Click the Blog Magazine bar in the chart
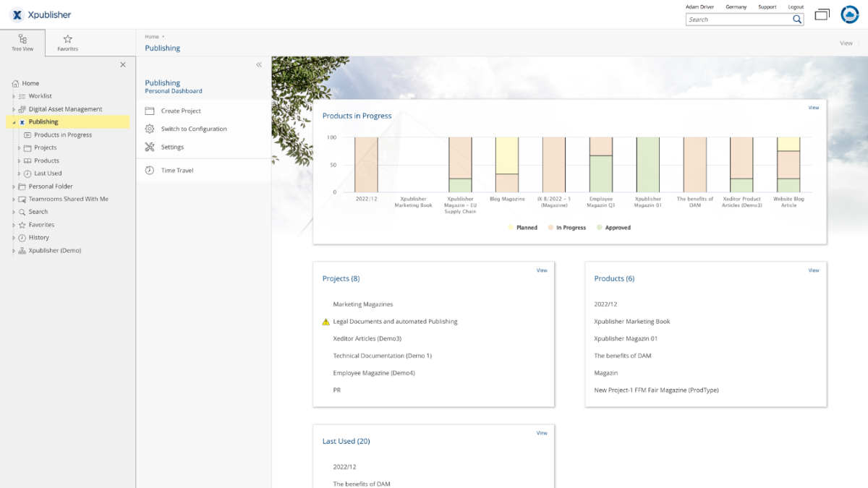Screen dimensions: 868x488 (x=506, y=165)
